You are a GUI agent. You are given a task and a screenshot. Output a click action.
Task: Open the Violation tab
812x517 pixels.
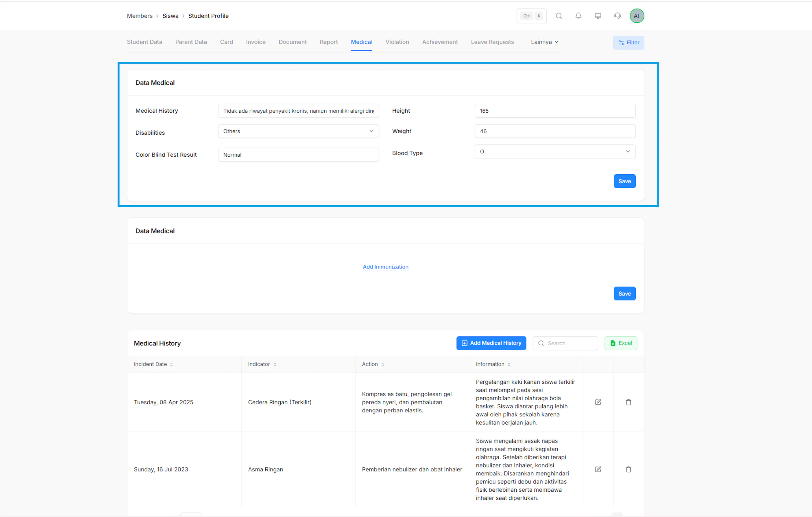397,42
